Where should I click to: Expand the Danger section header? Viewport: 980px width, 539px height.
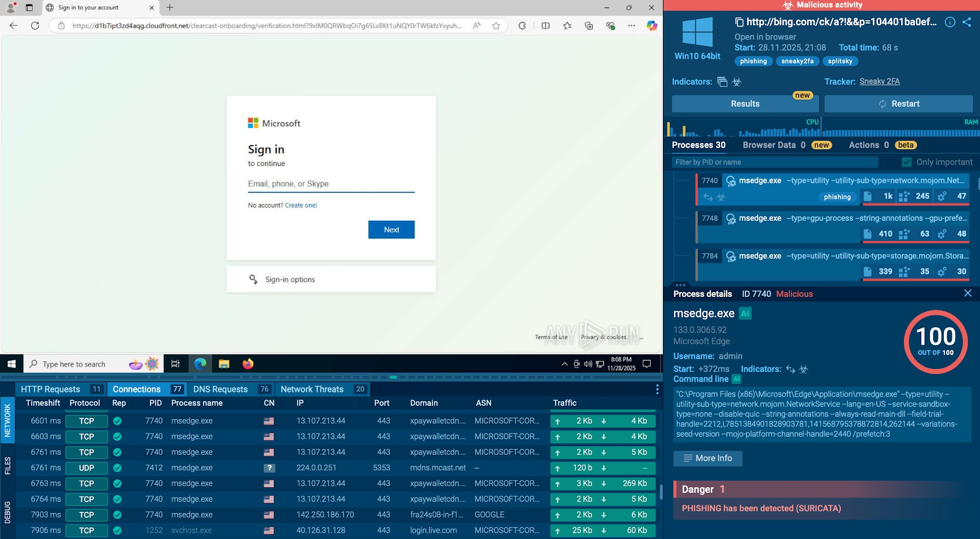pos(823,489)
